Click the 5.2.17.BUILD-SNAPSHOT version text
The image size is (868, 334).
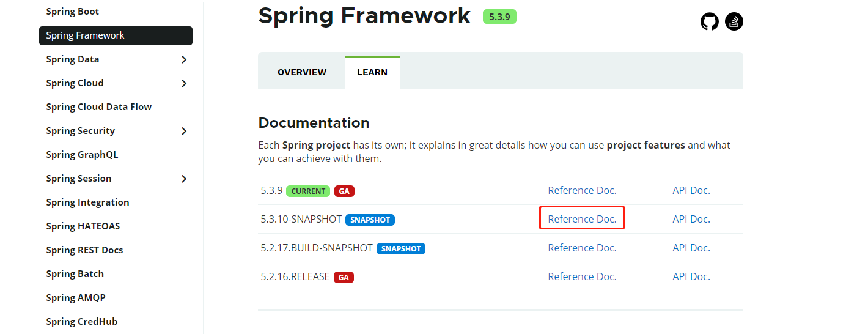(x=317, y=248)
